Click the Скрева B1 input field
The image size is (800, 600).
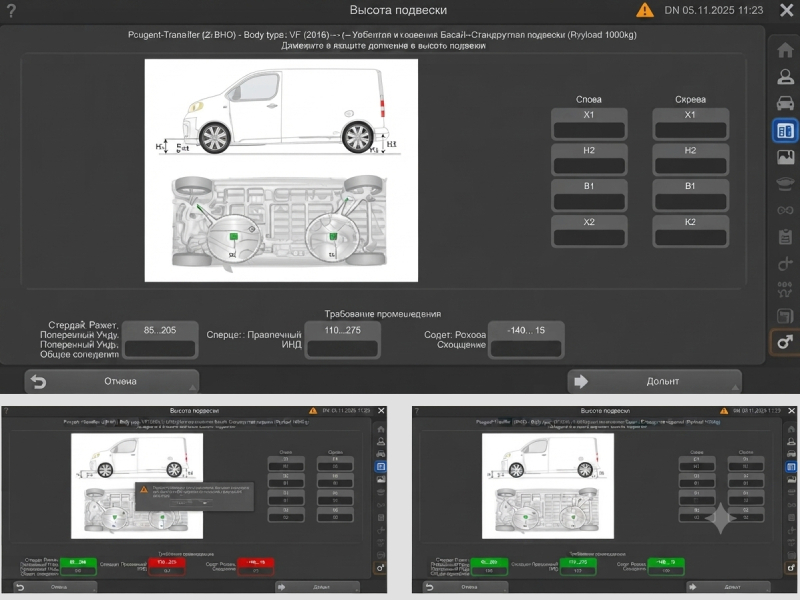[x=690, y=202]
